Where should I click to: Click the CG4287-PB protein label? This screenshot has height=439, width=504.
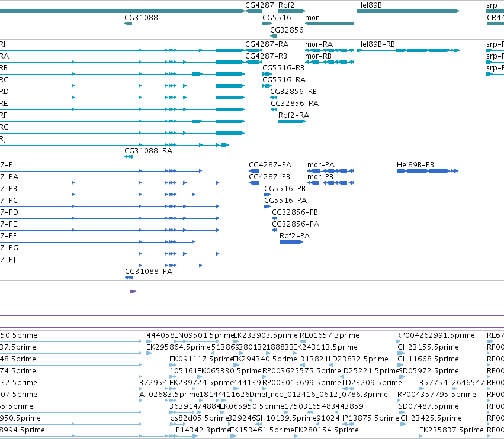[269, 177]
